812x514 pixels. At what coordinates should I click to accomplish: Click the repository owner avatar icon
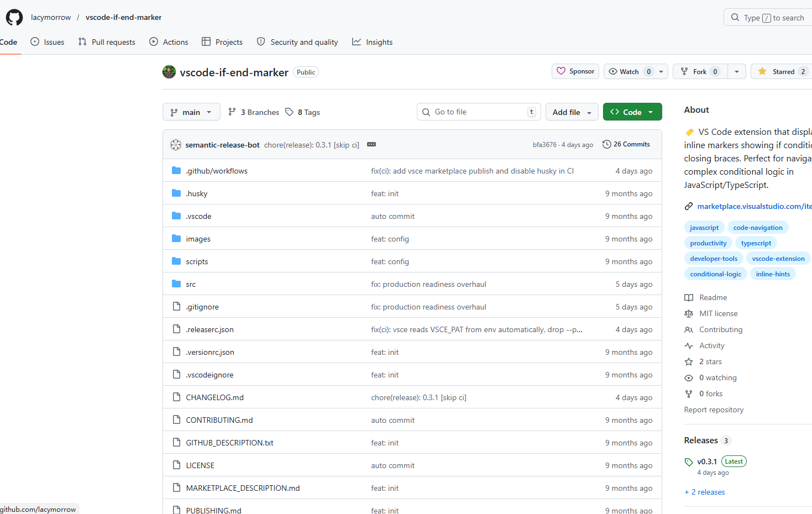pos(169,72)
